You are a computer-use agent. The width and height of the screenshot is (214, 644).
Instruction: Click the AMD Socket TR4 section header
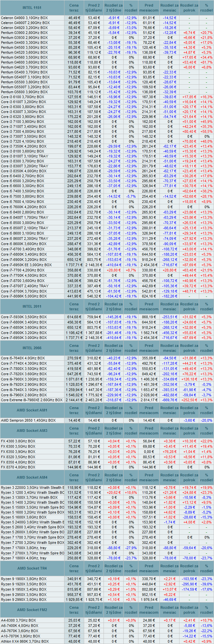click(32, 568)
